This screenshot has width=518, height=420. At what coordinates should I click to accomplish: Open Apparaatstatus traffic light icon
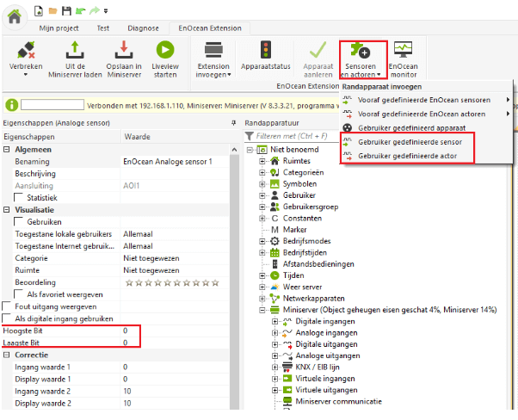point(266,50)
